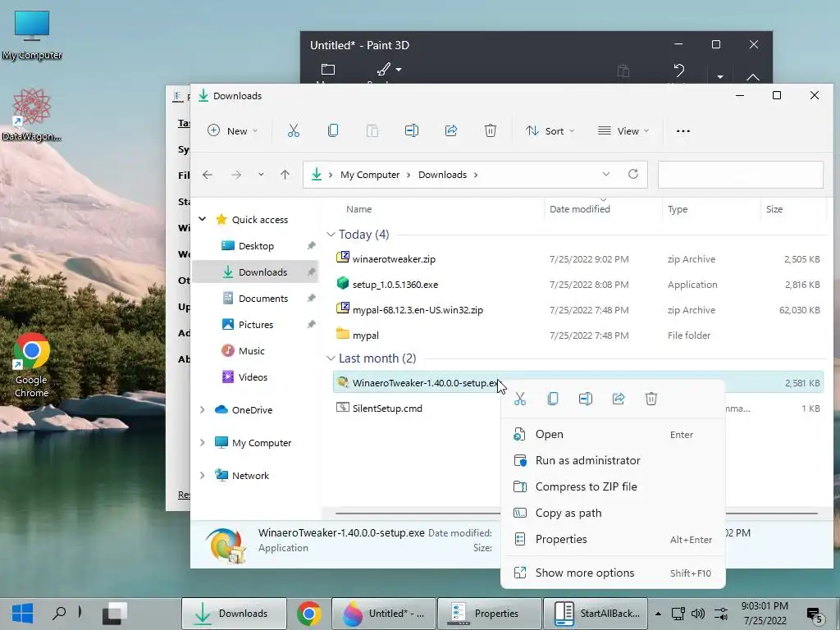840x630 pixels.
Task: Open Recent locations dropdown arrow
Action: click(261, 175)
